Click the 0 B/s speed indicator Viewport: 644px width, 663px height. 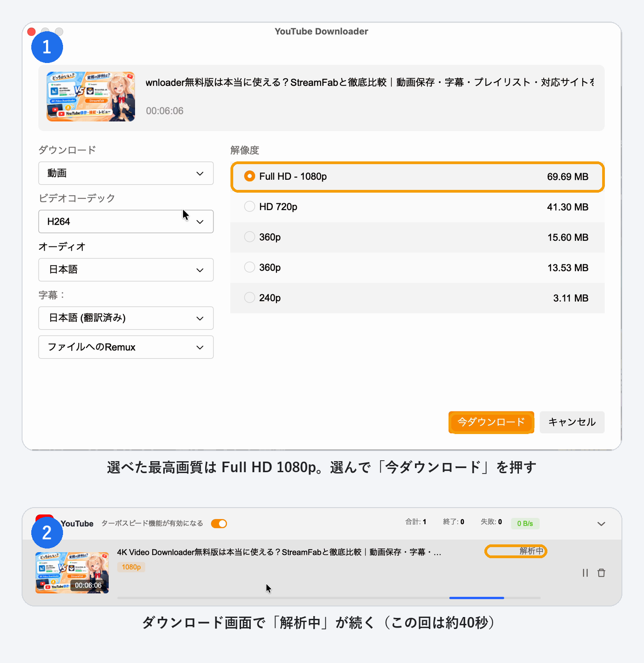[525, 524]
